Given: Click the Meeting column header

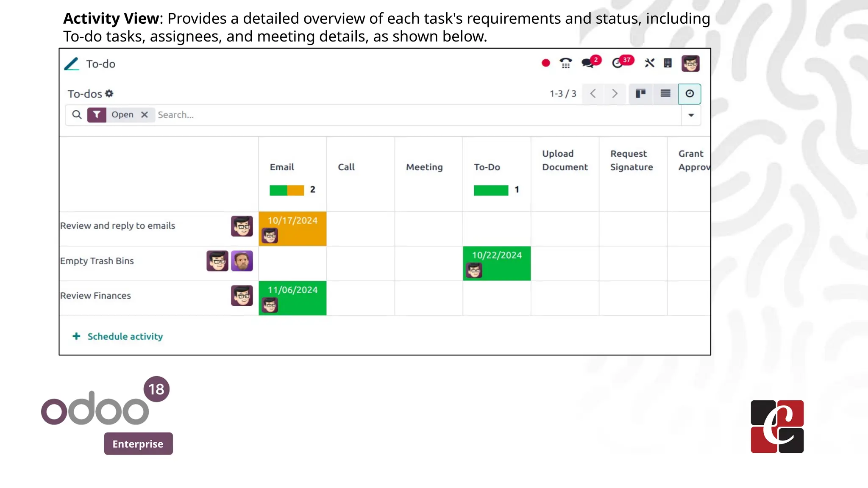Looking at the screenshot, I should 424,167.
